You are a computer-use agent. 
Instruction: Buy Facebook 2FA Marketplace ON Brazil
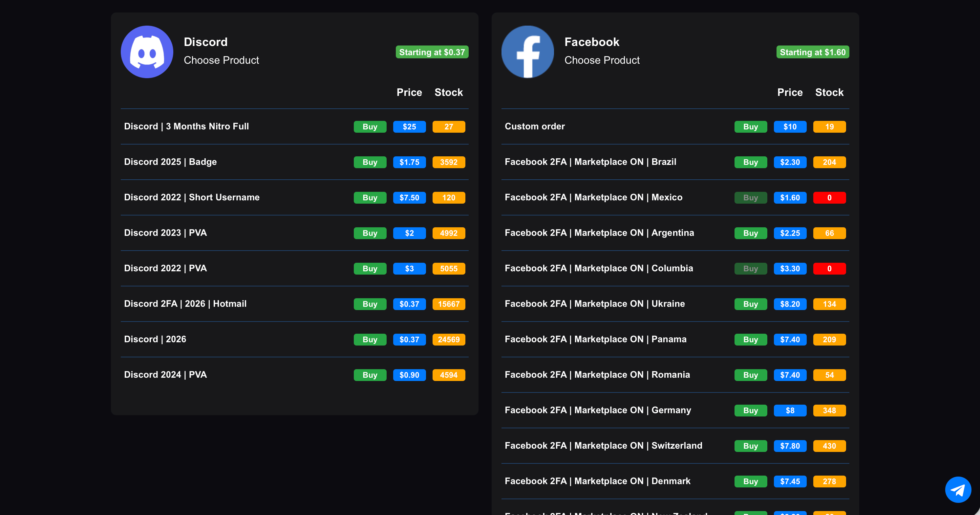[751, 162]
